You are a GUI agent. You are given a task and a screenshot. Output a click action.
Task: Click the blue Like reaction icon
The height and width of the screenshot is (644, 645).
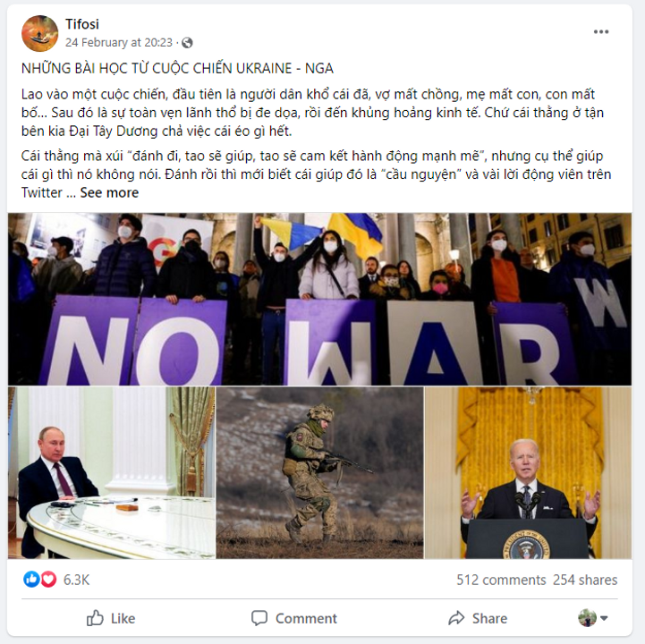[x=31, y=579]
